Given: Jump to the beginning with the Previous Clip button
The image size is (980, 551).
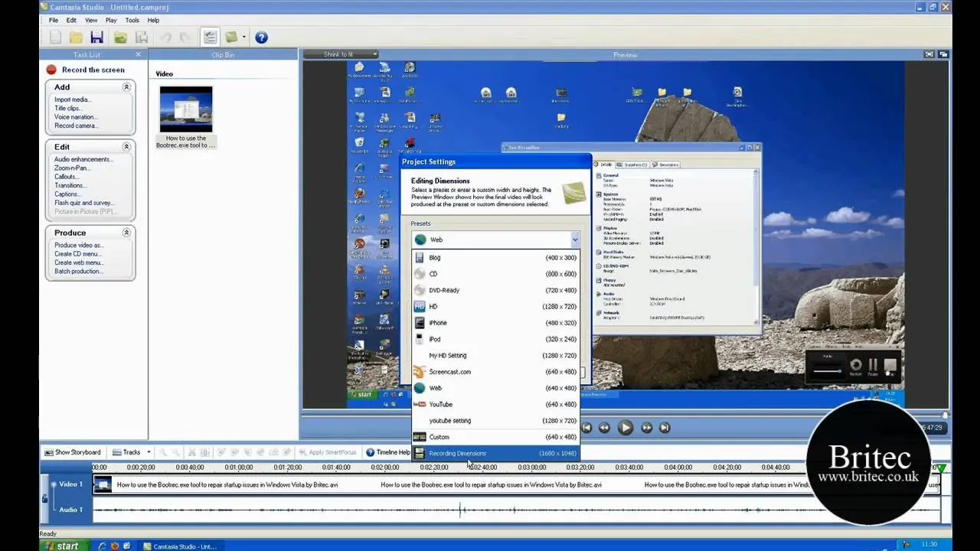Looking at the screenshot, I should 586,428.
